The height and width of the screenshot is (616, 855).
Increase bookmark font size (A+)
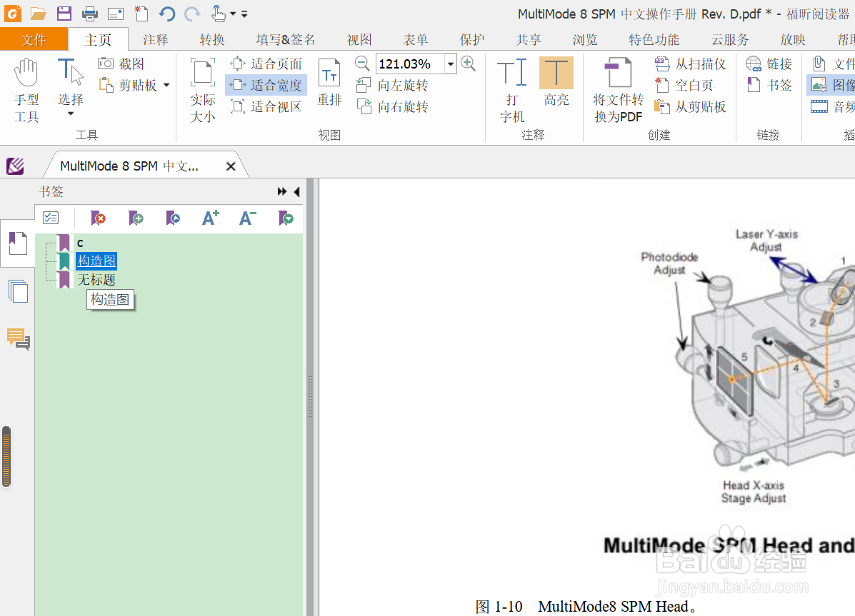pos(211,218)
